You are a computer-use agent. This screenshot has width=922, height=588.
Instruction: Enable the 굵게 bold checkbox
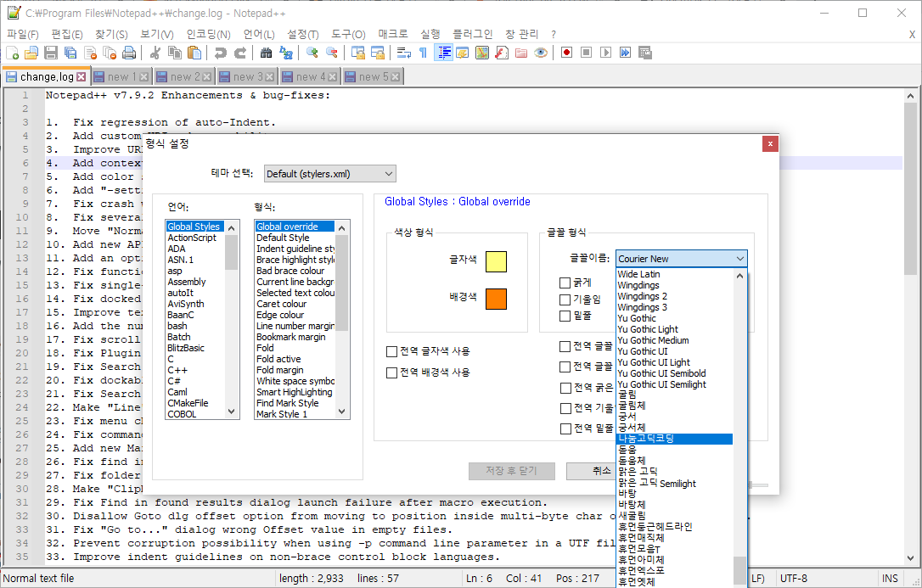[565, 283]
